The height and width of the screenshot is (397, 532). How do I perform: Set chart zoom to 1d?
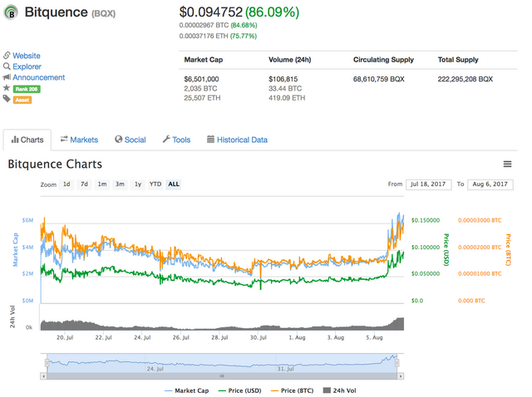[x=66, y=184]
